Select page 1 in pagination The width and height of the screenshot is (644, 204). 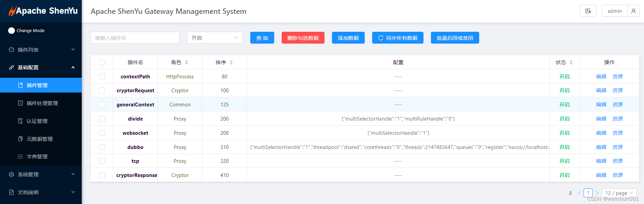tap(588, 193)
